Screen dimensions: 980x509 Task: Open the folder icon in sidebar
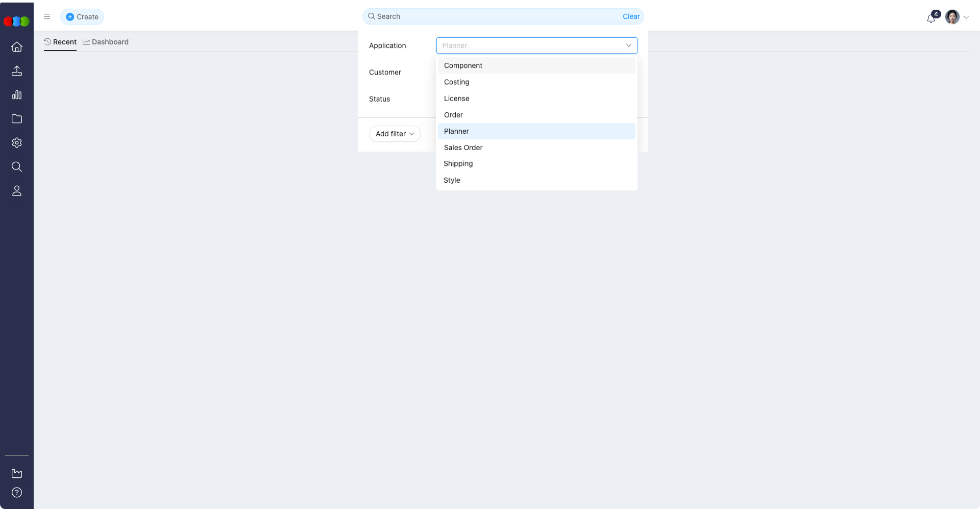(17, 119)
